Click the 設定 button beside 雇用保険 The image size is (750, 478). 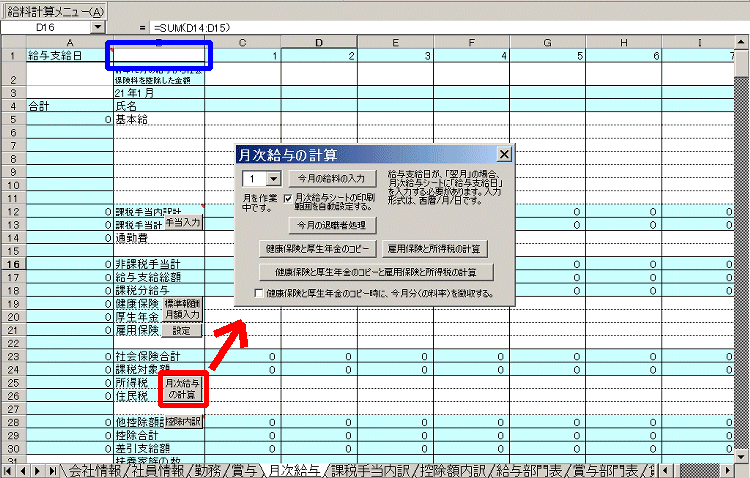(181, 329)
